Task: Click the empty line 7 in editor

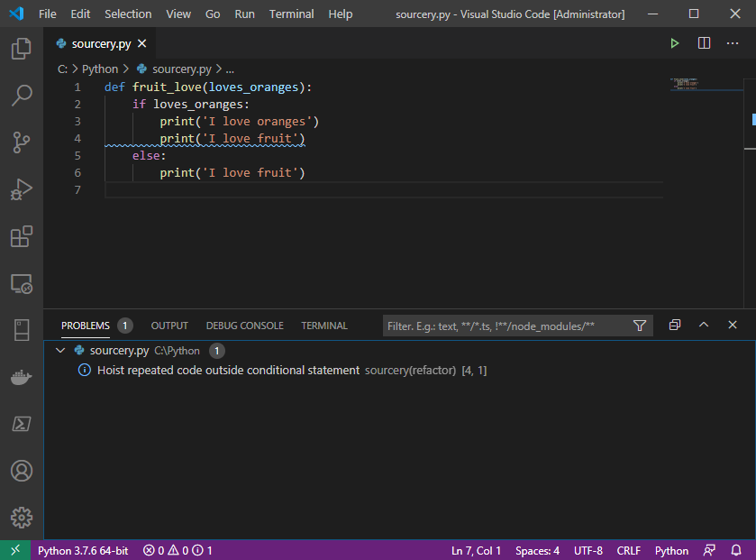Action: pos(383,190)
